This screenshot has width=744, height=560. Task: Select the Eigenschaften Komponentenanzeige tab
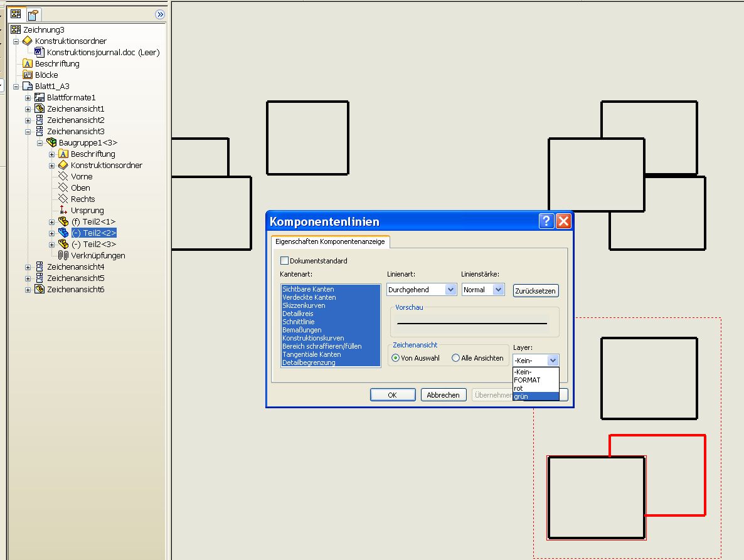pyautogui.click(x=330, y=241)
